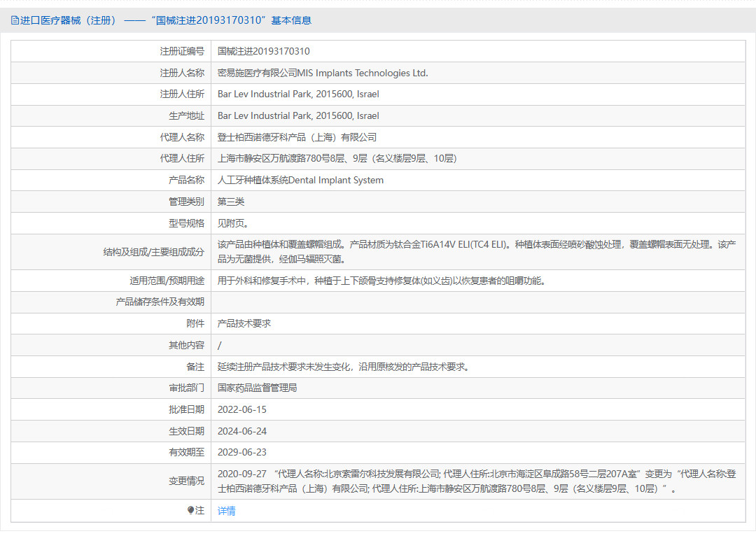Click the 注册人住所 address value
Image resolution: width=756 pixels, height=550 pixels.
pyautogui.click(x=298, y=94)
